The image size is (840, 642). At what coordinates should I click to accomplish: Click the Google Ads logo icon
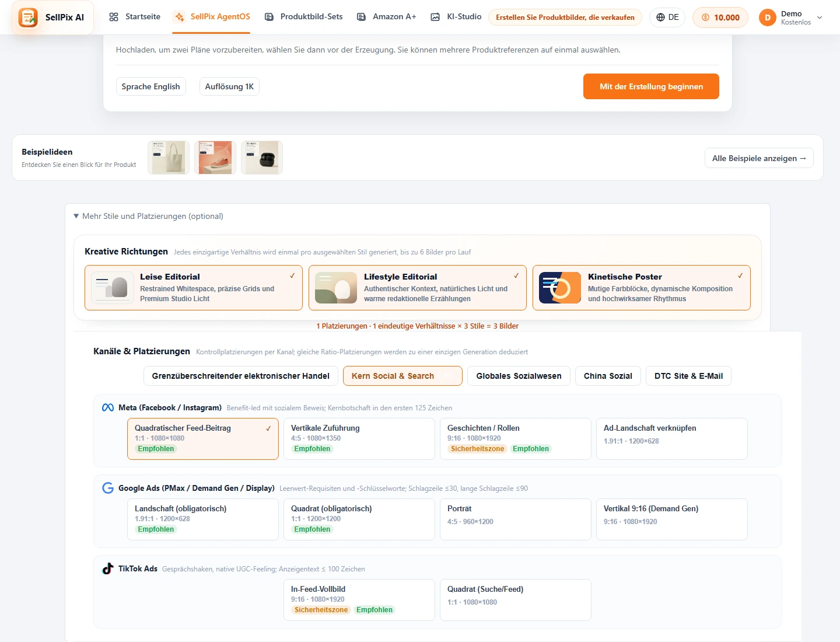click(108, 488)
